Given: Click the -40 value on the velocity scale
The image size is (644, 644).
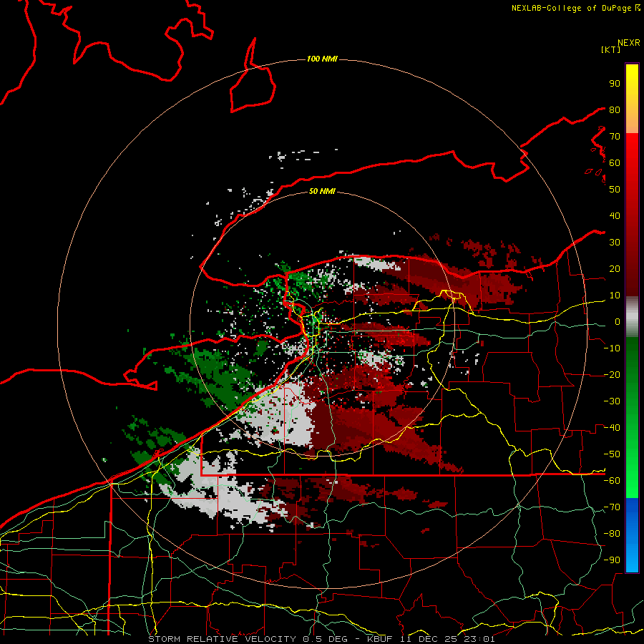Looking at the screenshot, I should 612,428.
